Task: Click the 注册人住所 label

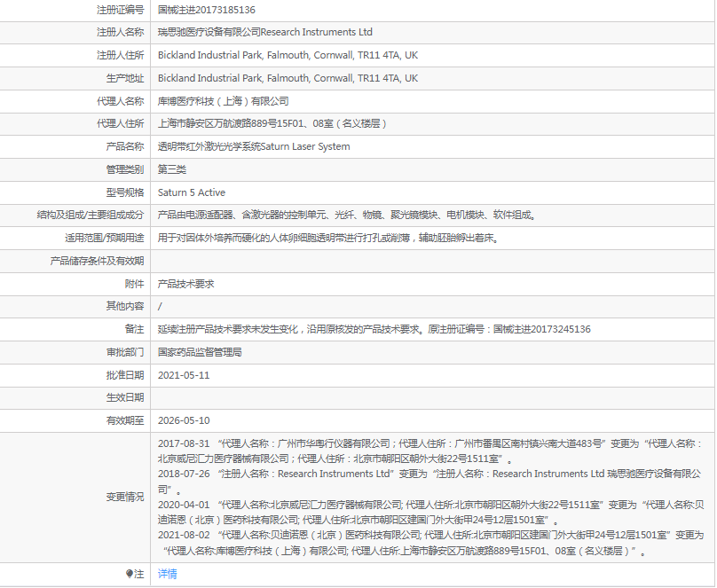Action: (121, 55)
